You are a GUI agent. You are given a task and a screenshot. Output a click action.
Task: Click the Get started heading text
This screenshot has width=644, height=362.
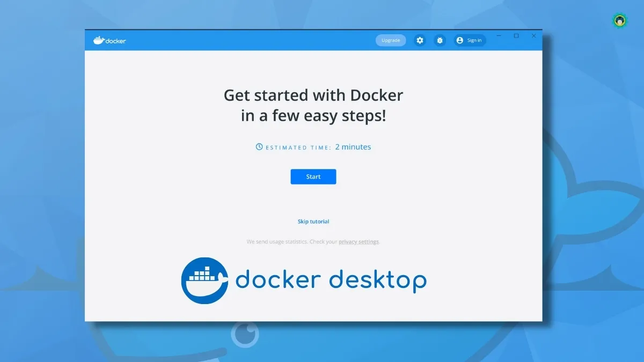click(x=313, y=105)
